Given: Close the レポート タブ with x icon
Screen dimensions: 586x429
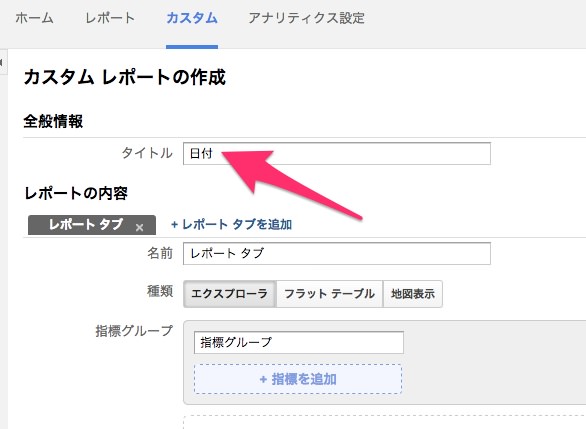Looking at the screenshot, I should coord(139,227).
